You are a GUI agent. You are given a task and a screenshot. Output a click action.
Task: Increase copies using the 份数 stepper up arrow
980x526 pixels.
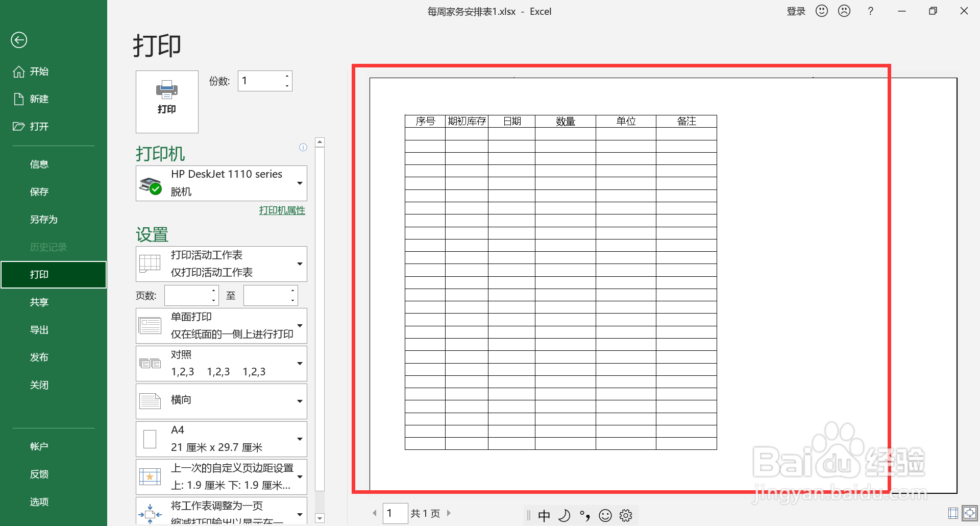[287, 76]
